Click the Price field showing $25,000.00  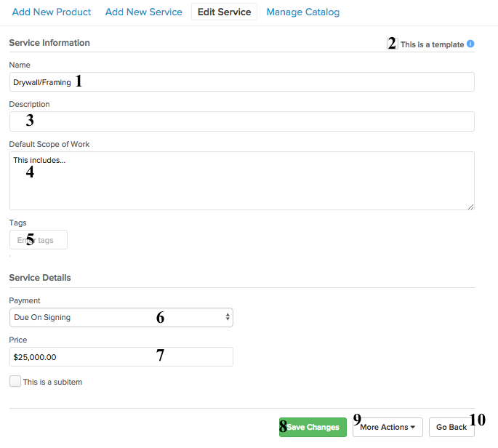pyautogui.click(x=121, y=357)
